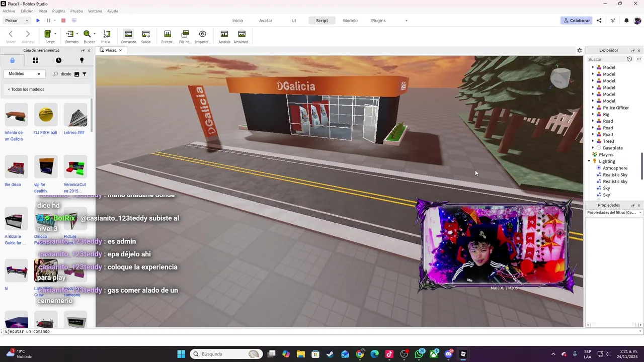The image size is (644, 362).
Task: Switch to the UI ribbon tab
Action: click(294, 21)
